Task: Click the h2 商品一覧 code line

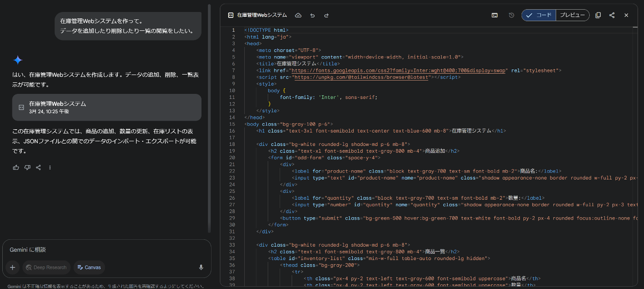Action: [364, 252]
